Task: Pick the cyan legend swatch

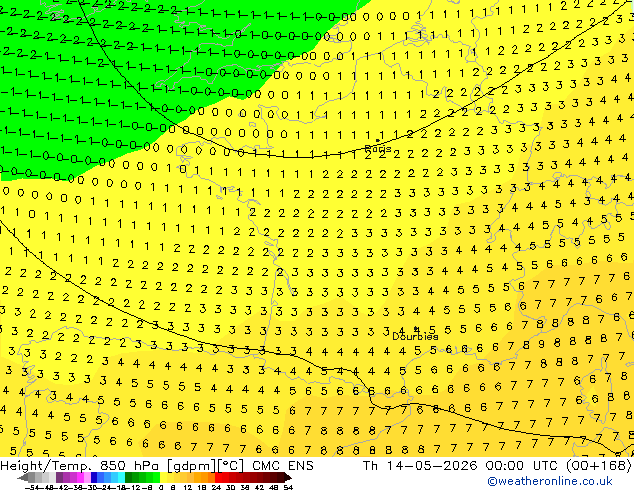Action: (121, 477)
